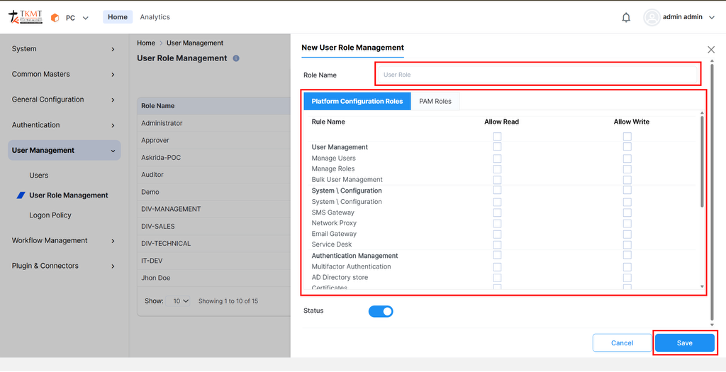The height and width of the screenshot is (372, 726).
Task: Check Allow Read for Multifactor Authentication
Action: [497, 267]
